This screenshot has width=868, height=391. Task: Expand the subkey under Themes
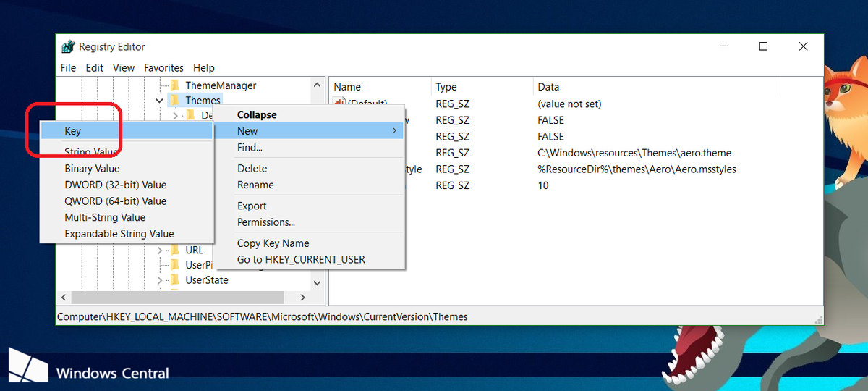point(176,115)
